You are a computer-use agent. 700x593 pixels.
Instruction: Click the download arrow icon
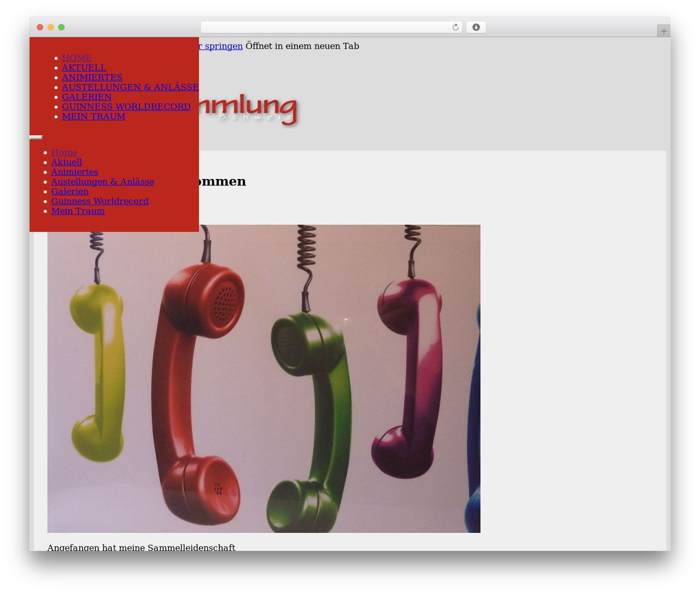coord(476,27)
